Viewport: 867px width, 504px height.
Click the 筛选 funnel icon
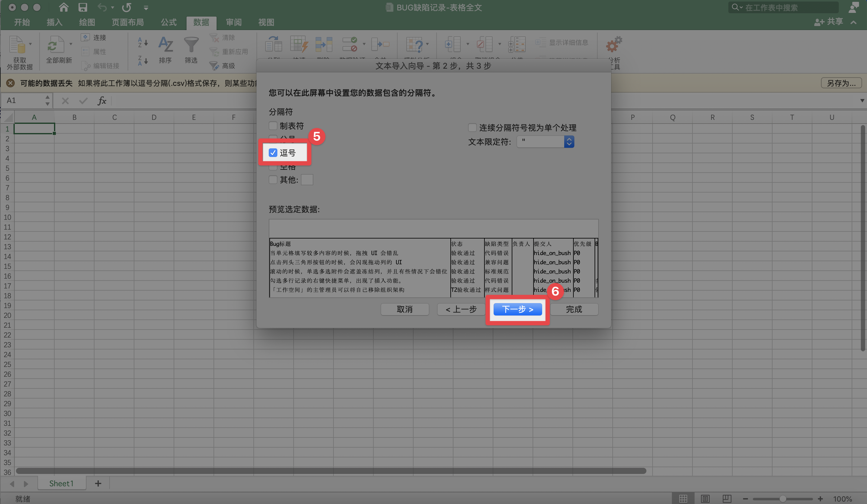(191, 48)
